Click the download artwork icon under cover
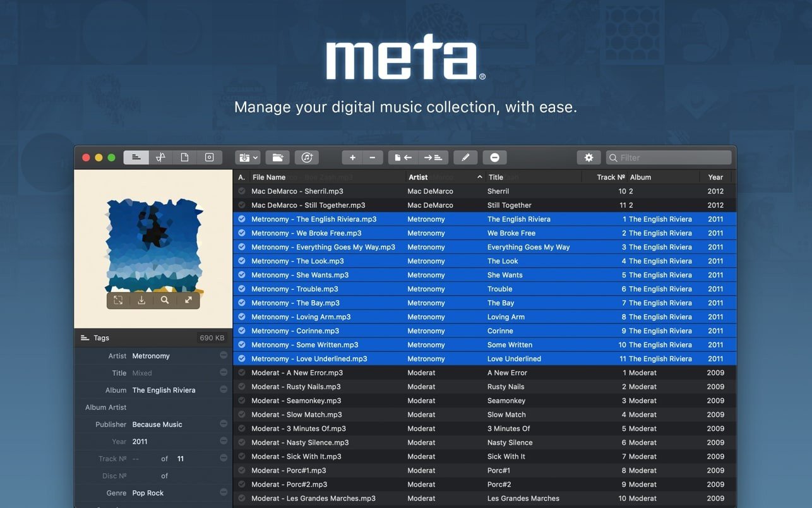Viewport: 812px width, 508px height. (141, 300)
